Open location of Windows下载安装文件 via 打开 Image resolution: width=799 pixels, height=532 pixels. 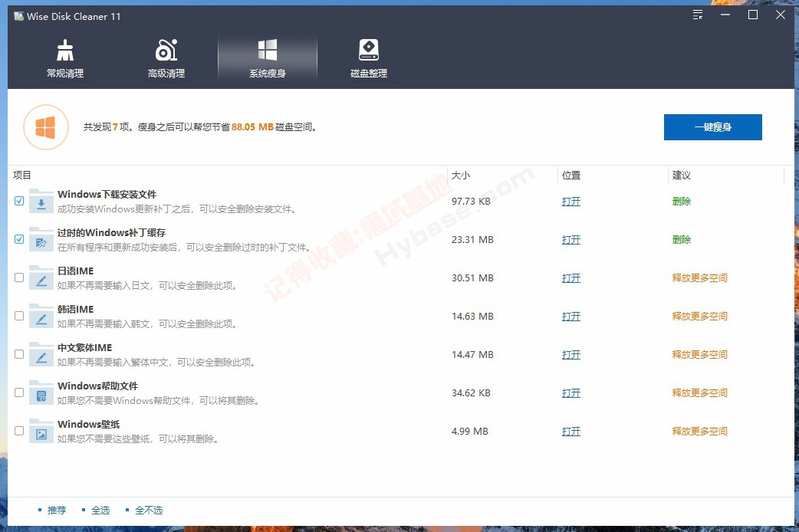571,202
